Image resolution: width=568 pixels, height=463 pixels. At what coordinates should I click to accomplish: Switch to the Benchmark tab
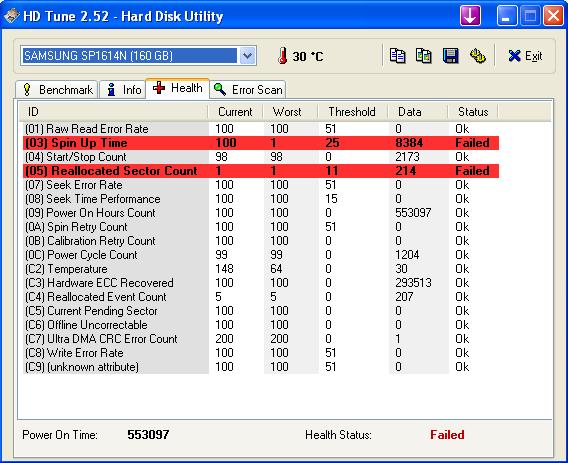click(x=57, y=89)
